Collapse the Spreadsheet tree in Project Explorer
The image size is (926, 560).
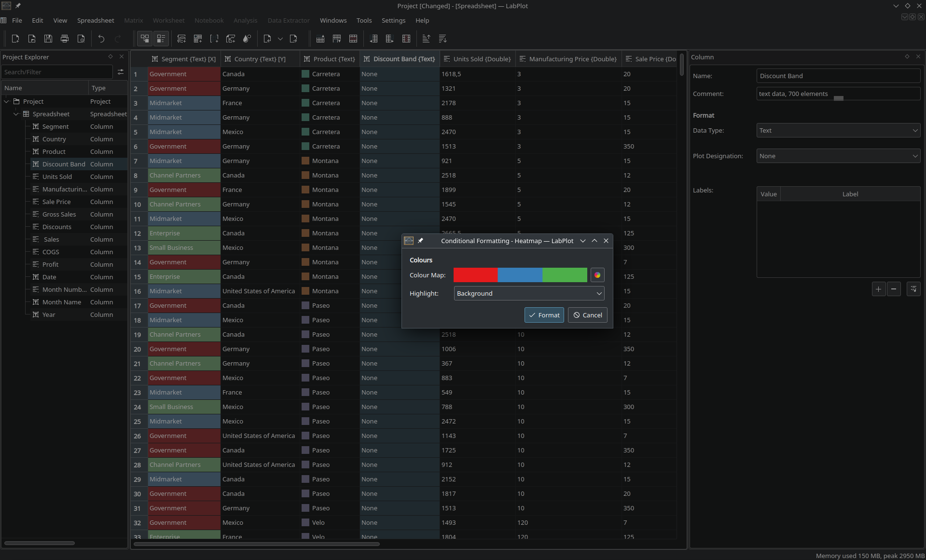tap(16, 114)
